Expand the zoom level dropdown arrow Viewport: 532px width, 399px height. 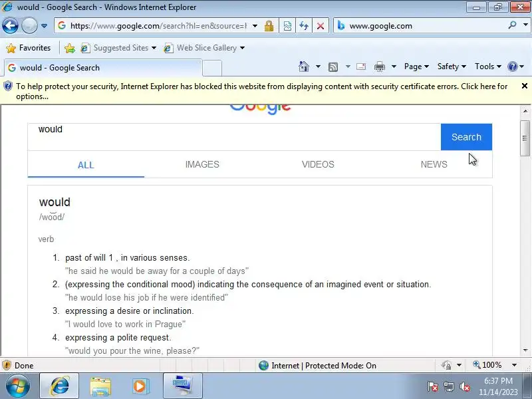[514, 365]
